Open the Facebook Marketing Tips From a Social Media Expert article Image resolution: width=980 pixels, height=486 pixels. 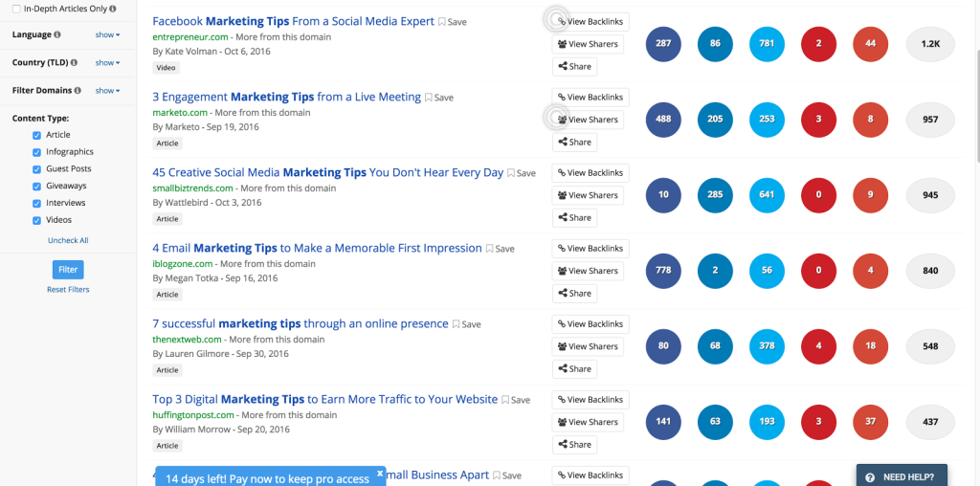[x=293, y=21]
